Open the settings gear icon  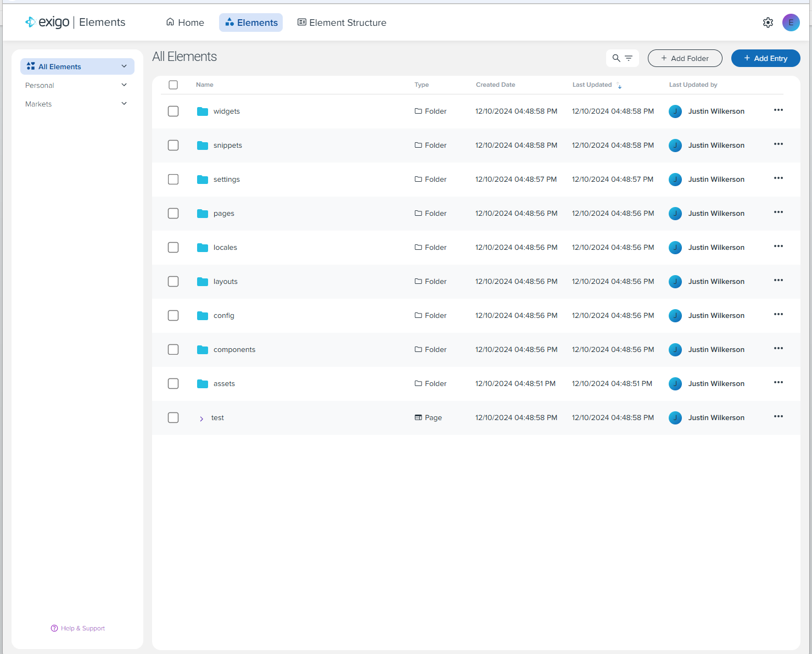click(x=768, y=23)
